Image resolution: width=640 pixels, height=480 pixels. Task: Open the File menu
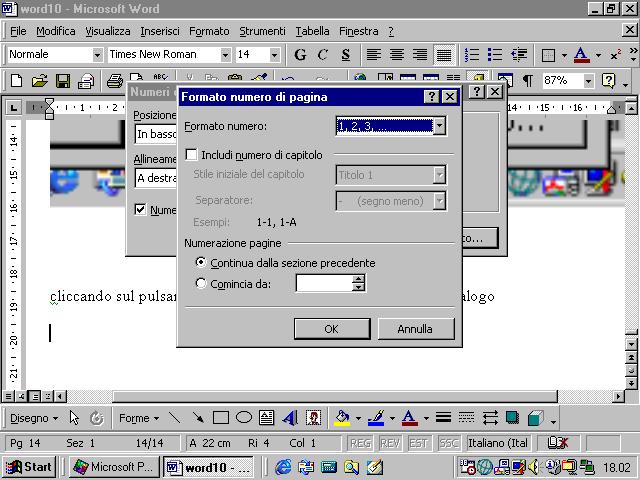pos(18,31)
